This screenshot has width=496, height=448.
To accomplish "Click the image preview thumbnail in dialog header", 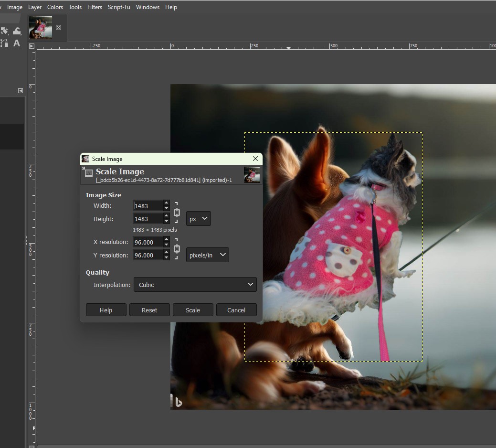I will point(252,174).
